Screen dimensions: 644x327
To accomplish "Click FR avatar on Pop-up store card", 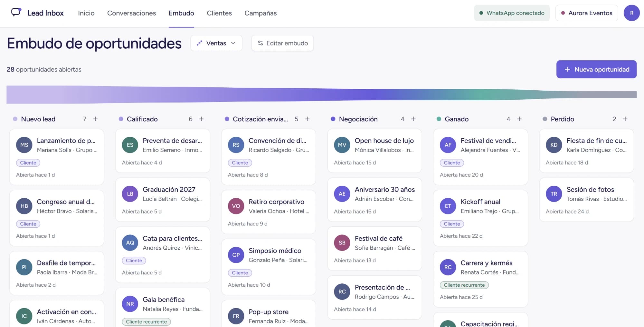I will (x=236, y=316).
